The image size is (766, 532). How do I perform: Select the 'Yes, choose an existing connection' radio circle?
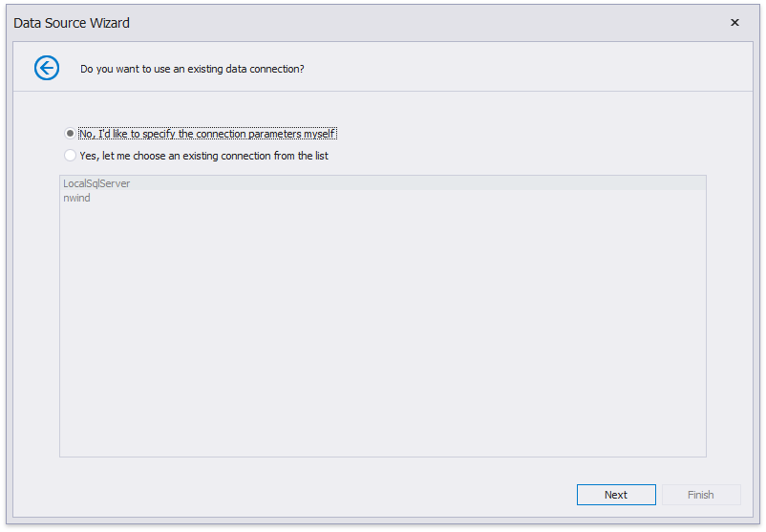(70, 156)
